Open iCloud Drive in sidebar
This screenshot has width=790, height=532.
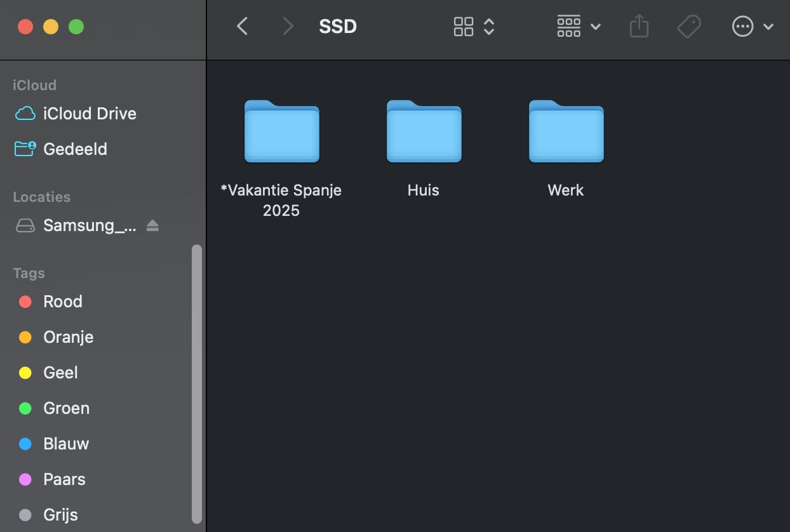click(x=90, y=114)
